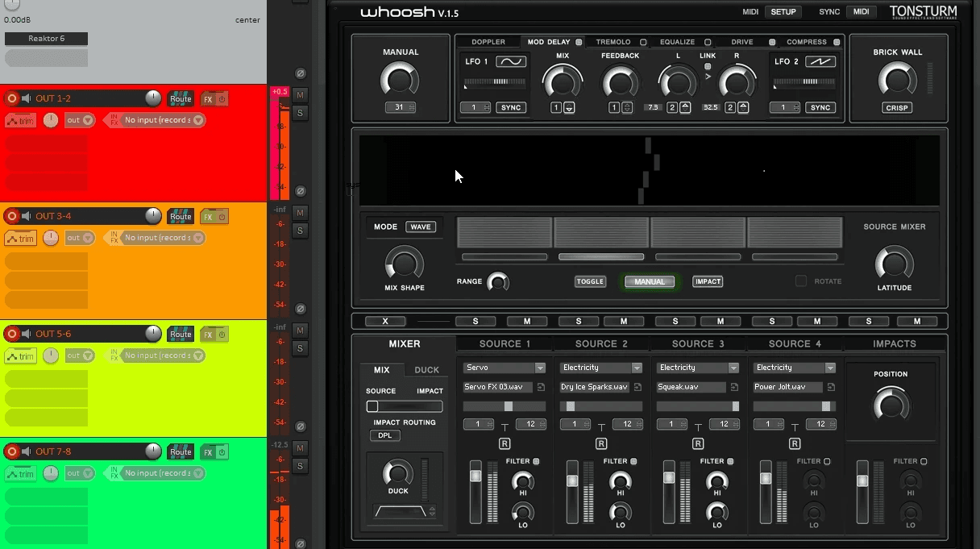Enable the Equalize effect checkbox
The height and width of the screenshot is (549, 980).
click(708, 42)
